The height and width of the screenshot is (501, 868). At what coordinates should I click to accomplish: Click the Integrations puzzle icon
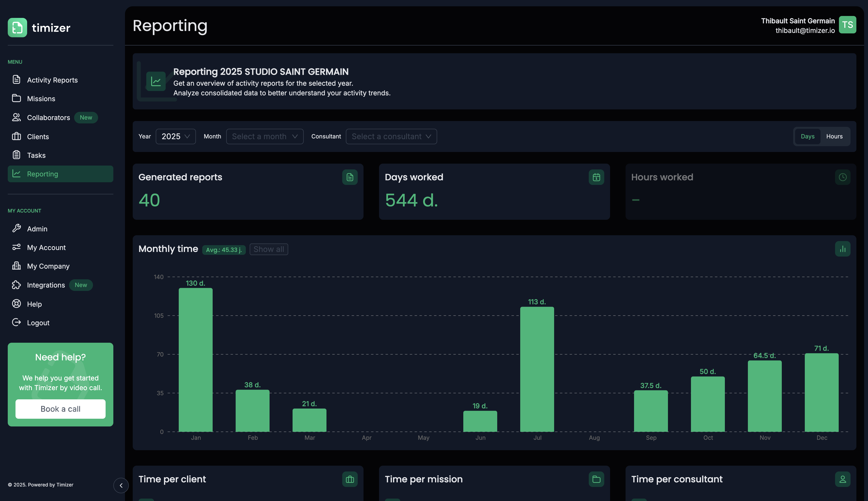pos(16,285)
